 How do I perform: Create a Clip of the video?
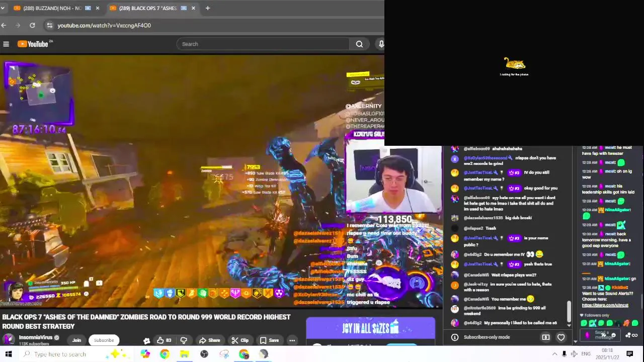pos(240,340)
